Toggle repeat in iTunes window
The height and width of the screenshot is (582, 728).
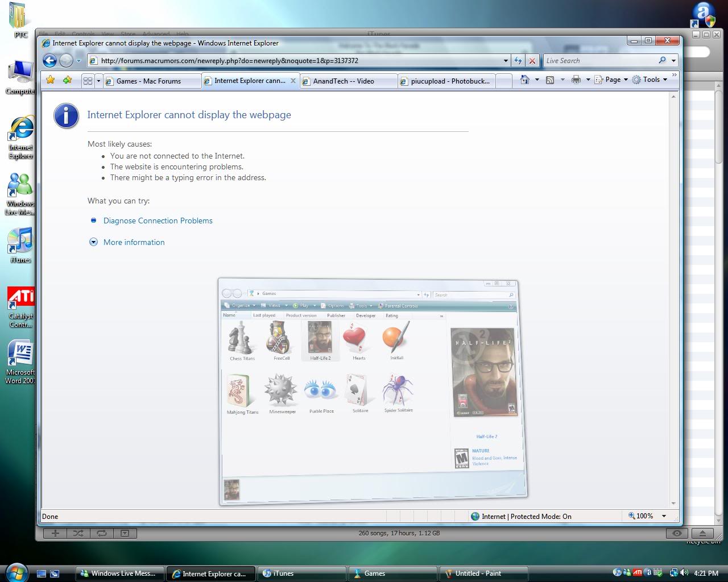point(102,533)
